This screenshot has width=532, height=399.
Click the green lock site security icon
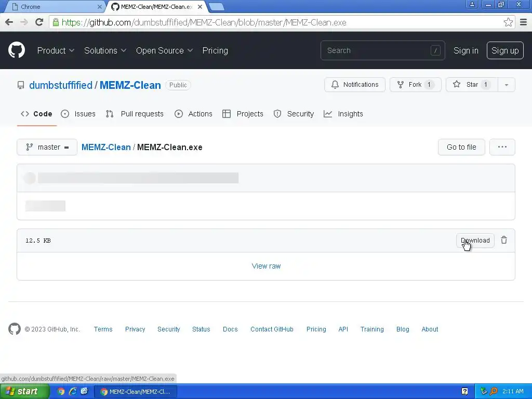coord(56,22)
